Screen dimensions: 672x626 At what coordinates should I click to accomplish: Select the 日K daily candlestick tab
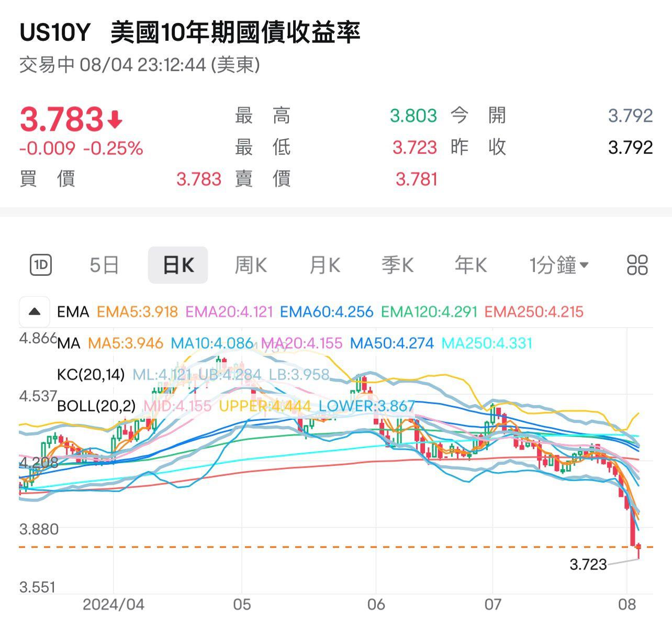pos(178,265)
